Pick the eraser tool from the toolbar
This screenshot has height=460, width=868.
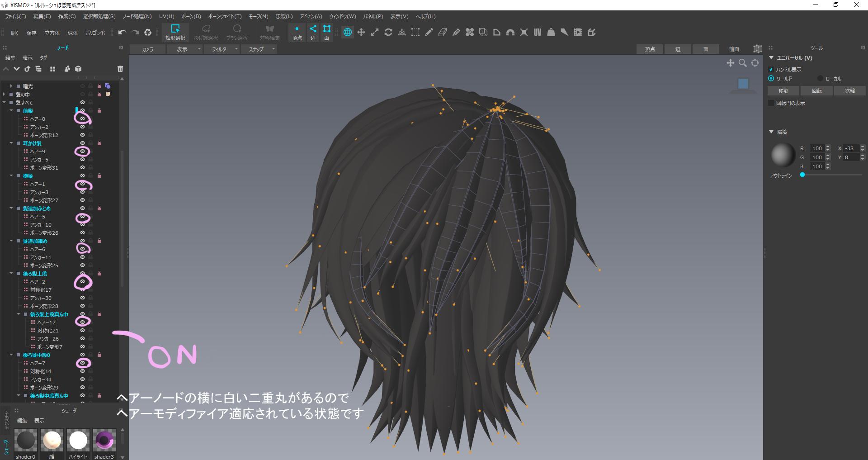tap(442, 32)
